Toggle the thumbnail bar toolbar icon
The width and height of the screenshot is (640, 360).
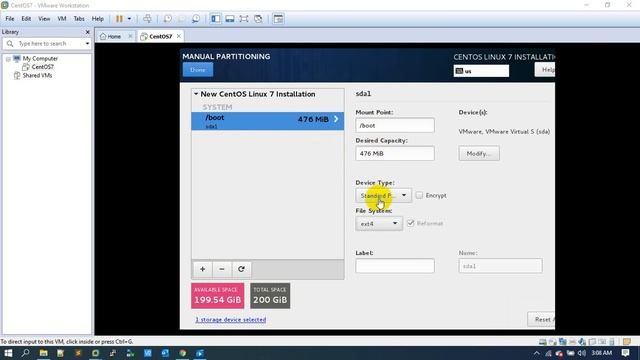pyautogui.click(x=230, y=19)
